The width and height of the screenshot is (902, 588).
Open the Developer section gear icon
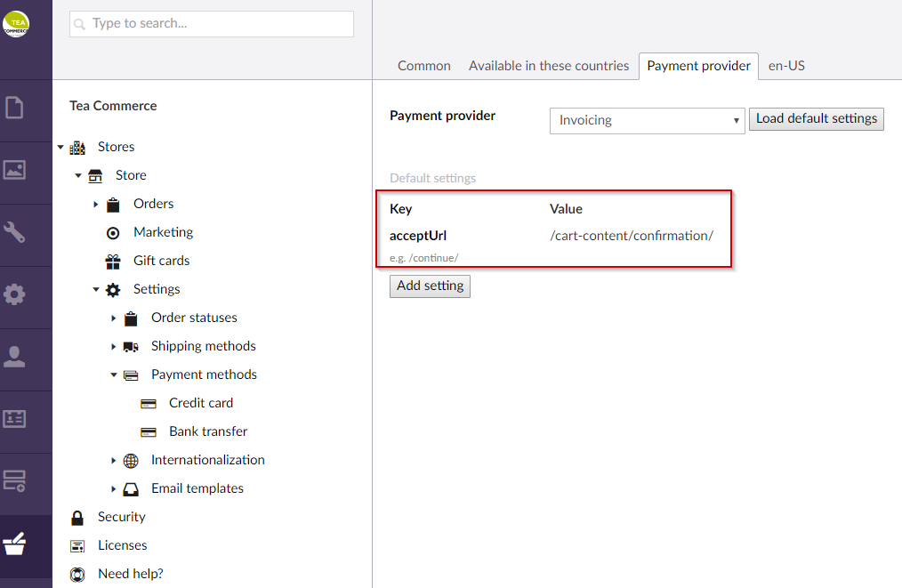[x=14, y=294]
